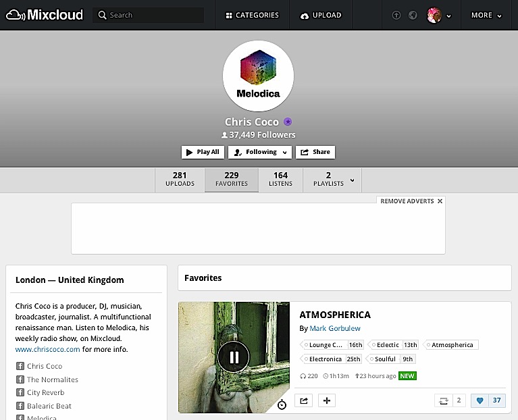Image resolution: width=518 pixels, height=420 pixels.
Task: Click the up-arrow icon in top bar
Action: (396, 16)
